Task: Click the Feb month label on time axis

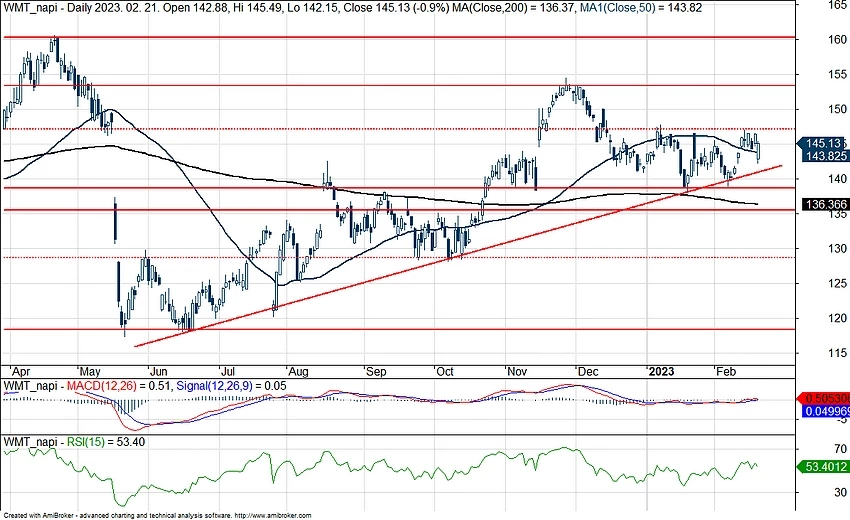Action: click(726, 372)
